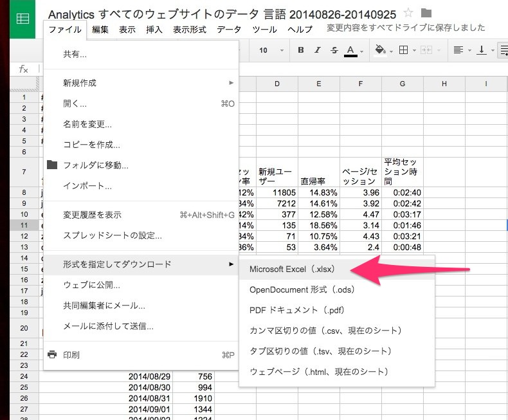
Task: Click 変更内容をすべてドライブに保存しました status
Action: click(x=406, y=28)
